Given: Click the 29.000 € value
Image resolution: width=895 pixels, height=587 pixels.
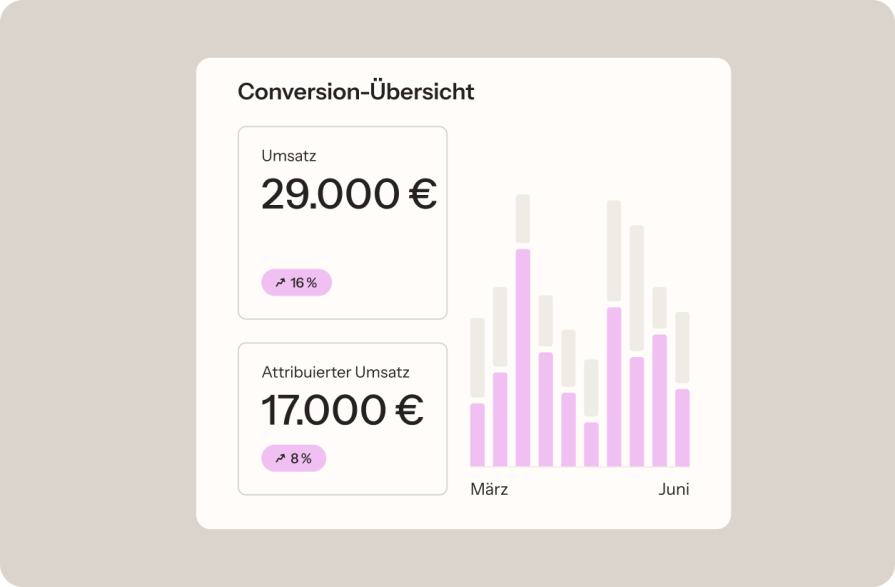Looking at the screenshot, I should point(348,194).
